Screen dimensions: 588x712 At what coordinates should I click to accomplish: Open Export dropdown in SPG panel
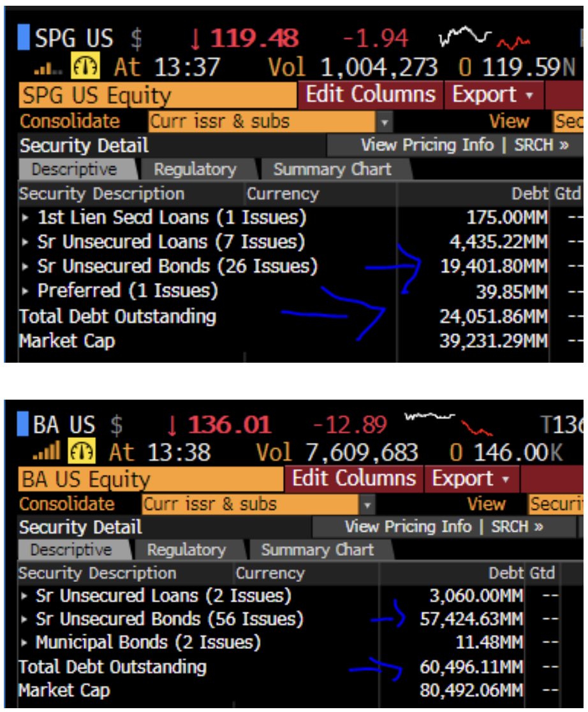[494, 94]
